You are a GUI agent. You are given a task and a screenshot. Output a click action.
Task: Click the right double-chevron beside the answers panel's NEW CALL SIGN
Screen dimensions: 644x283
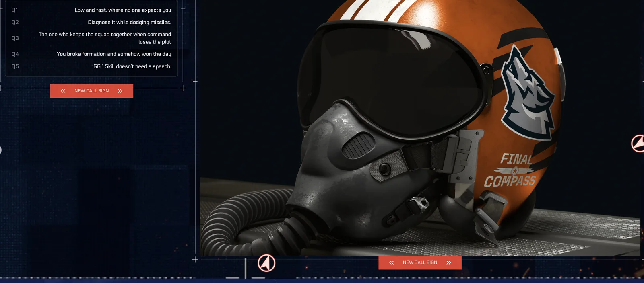[x=120, y=91]
